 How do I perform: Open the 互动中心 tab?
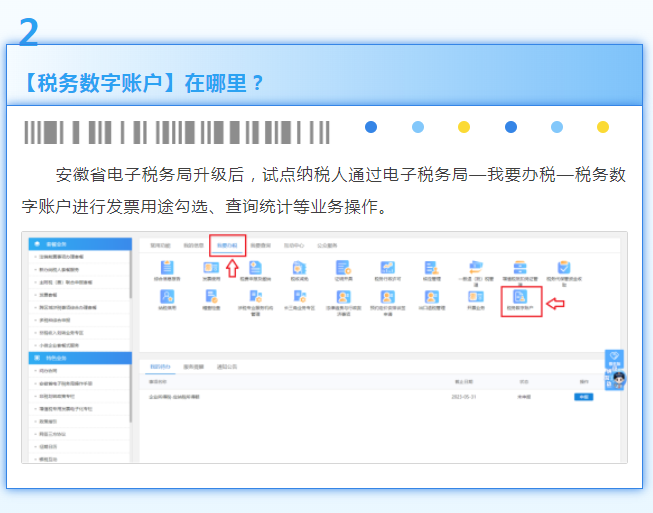coord(294,245)
